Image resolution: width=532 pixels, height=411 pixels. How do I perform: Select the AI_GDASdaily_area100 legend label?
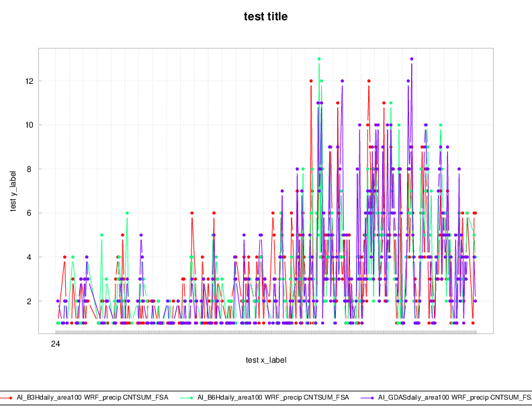(455, 398)
